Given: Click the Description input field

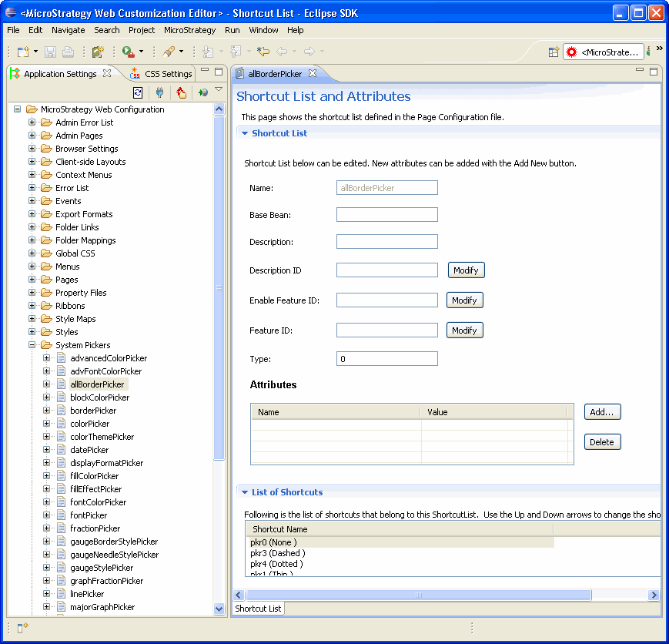Looking at the screenshot, I should [x=387, y=242].
